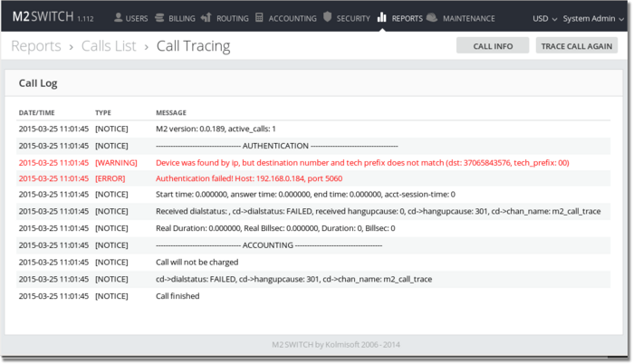633x364 pixels.
Task: Click the Billing coins icon
Action: (160, 17)
